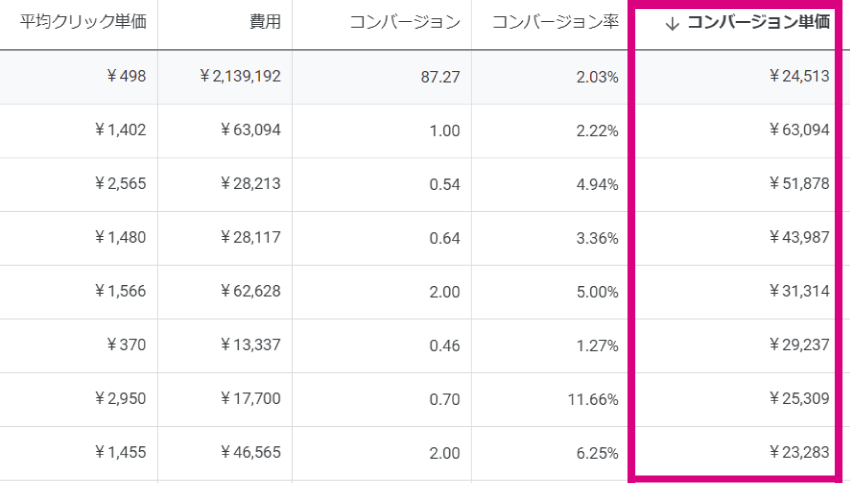The height and width of the screenshot is (483, 850).
Task: Select total cost cell ¥2,139,192
Action: (x=240, y=76)
